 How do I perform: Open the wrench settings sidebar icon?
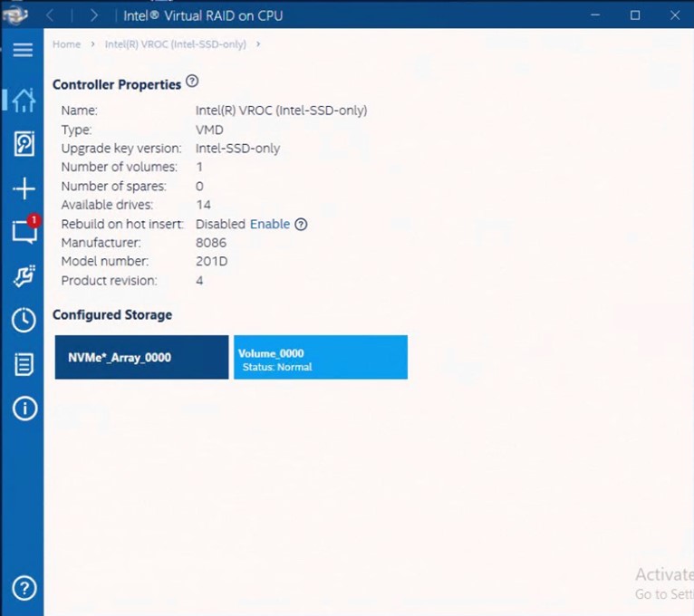click(24, 276)
